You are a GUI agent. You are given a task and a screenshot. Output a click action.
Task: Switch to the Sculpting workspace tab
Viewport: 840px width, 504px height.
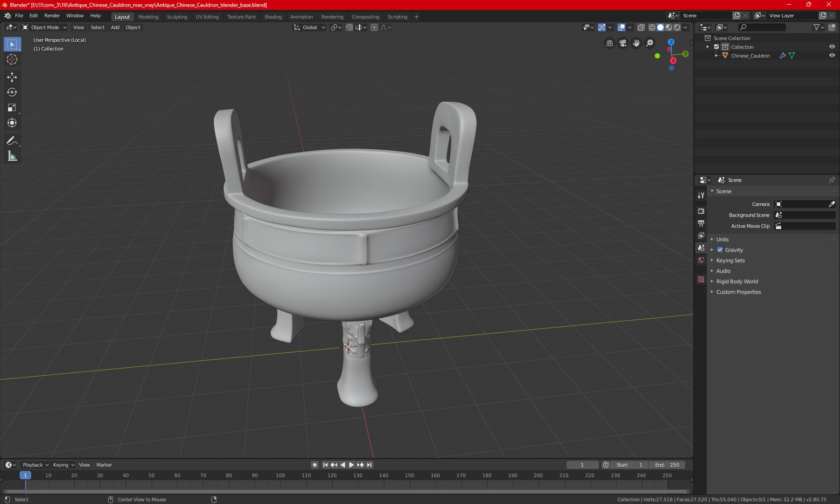coord(177,17)
